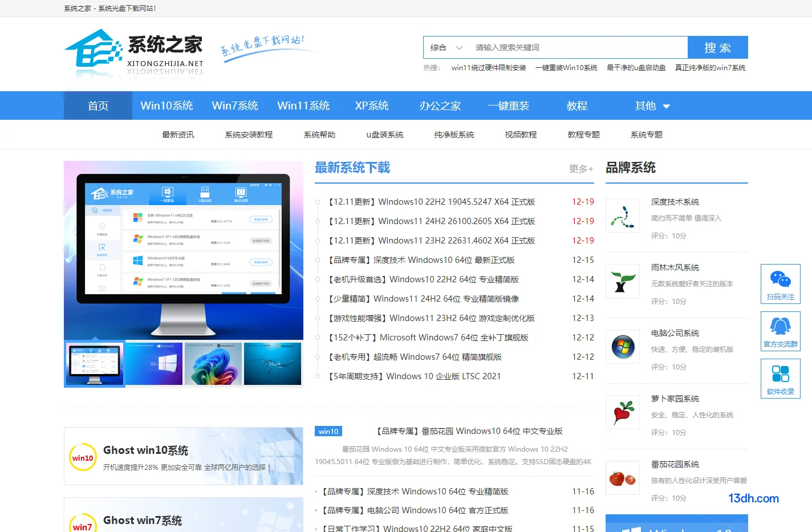Click 更多+ beside 最新系统下载
The width and height of the screenshot is (812, 532).
[581, 169]
